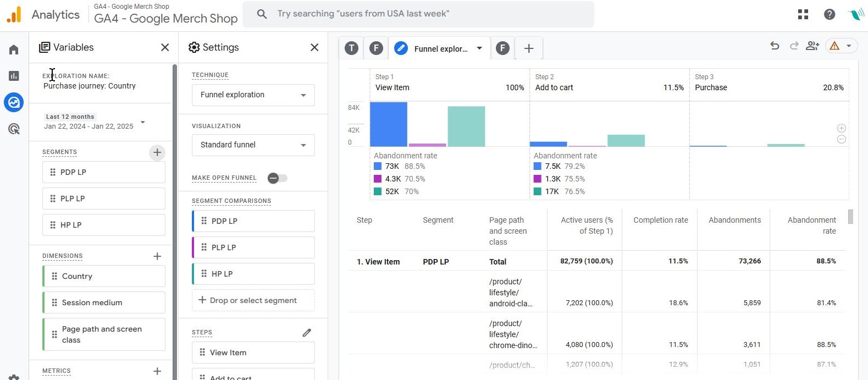The height and width of the screenshot is (380, 868).
Task: Click the data quality warning icon
Action: coord(834,46)
